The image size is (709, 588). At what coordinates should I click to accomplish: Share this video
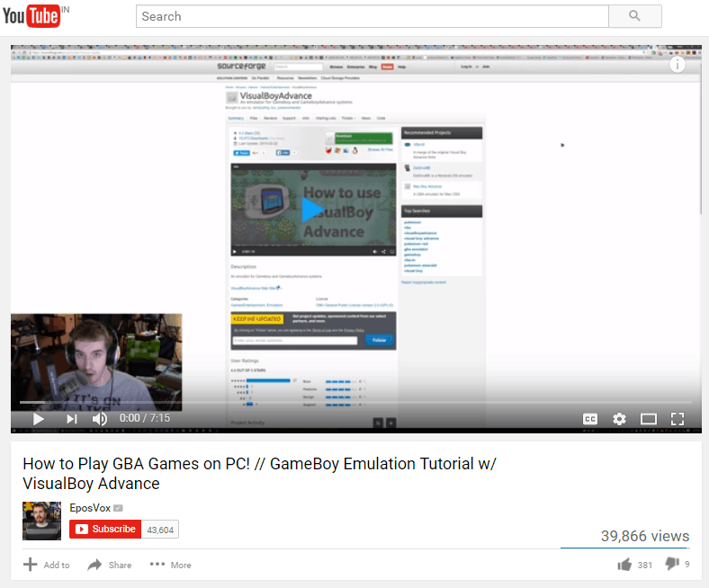coord(110,565)
